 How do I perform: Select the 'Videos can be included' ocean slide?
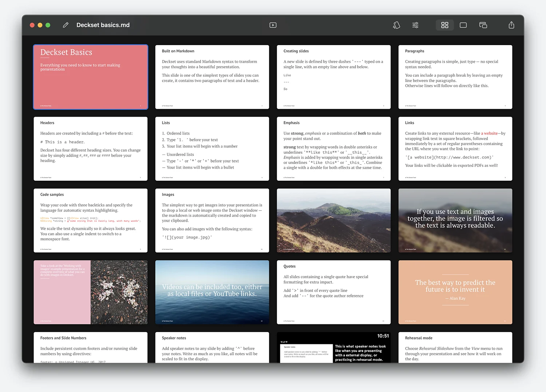(x=212, y=292)
